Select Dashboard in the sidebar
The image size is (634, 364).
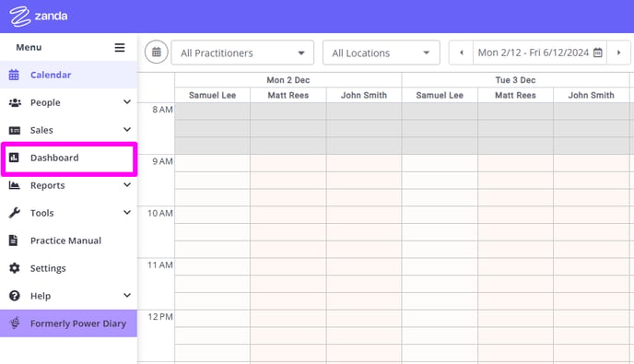point(69,158)
